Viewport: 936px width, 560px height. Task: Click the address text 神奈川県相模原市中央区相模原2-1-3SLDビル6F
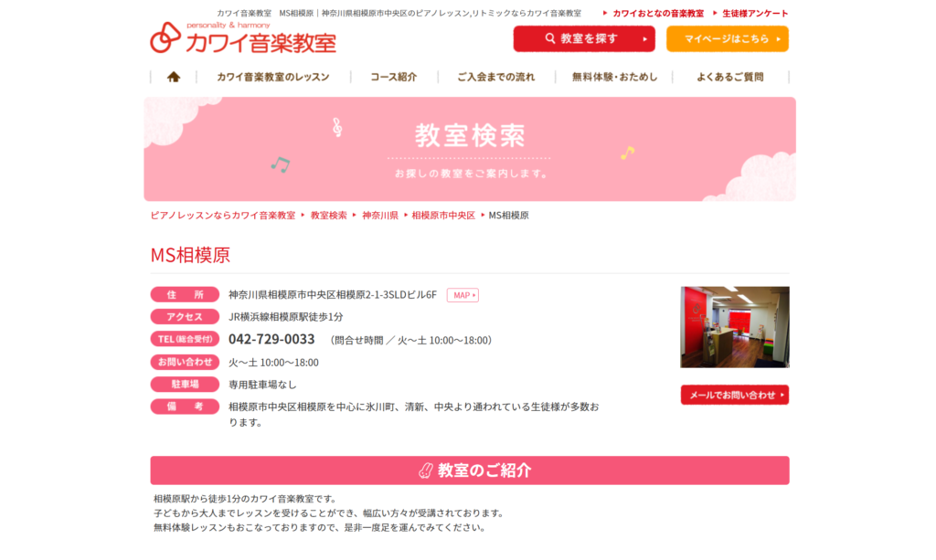333,294
